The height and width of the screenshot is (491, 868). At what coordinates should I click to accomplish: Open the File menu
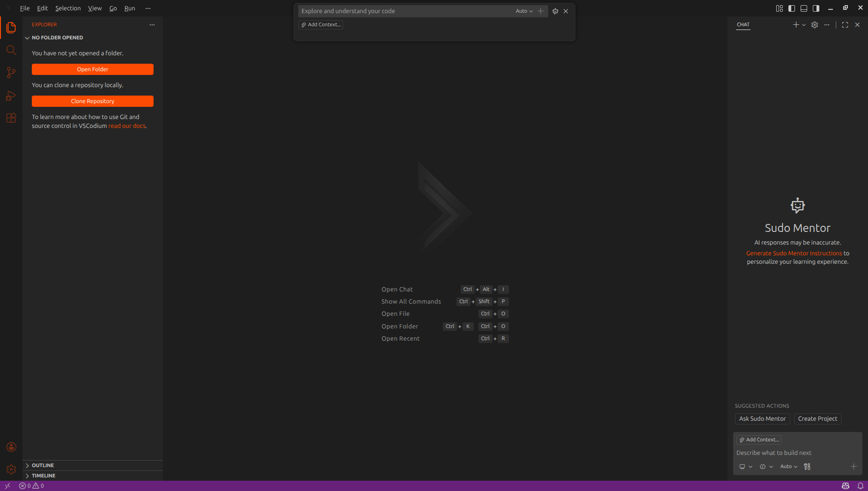(x=24, y=8)
